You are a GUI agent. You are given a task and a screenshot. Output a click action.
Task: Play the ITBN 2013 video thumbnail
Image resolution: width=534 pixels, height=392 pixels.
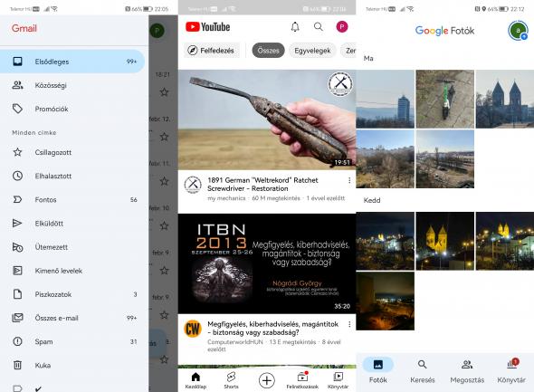pos(267,263)
